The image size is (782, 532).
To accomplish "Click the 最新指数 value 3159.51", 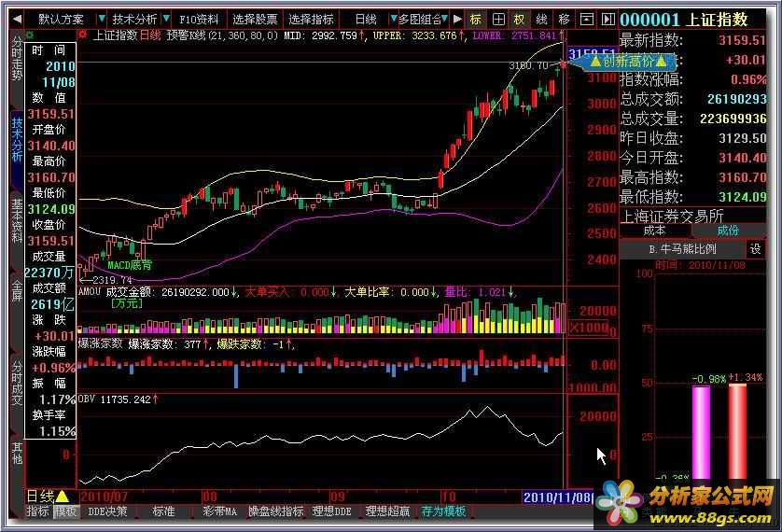I will click(x=742, y=40).
